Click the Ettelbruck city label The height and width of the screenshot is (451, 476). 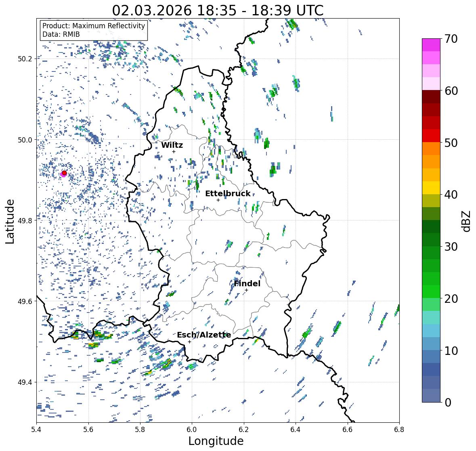coord(228,194)
